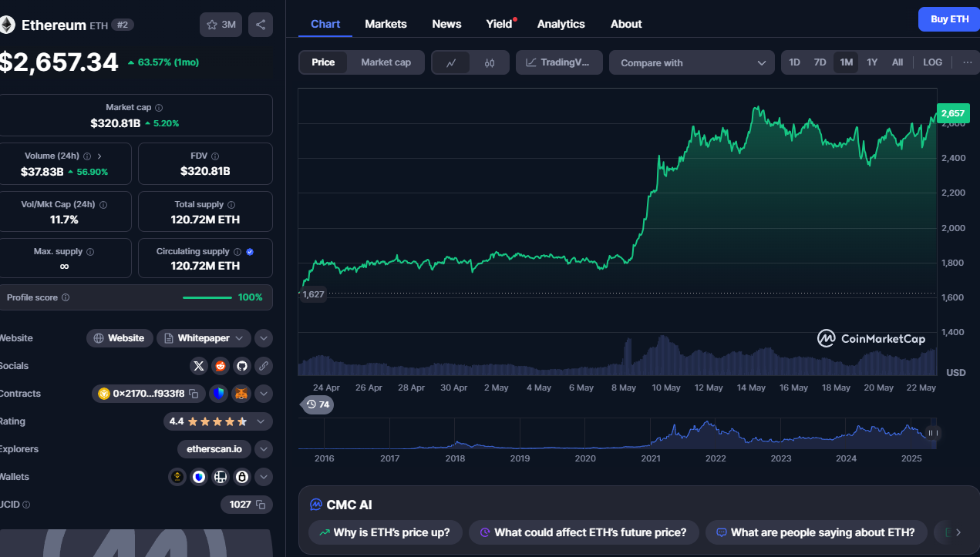Open Volume (24h) details arrow

click(99, 156)
